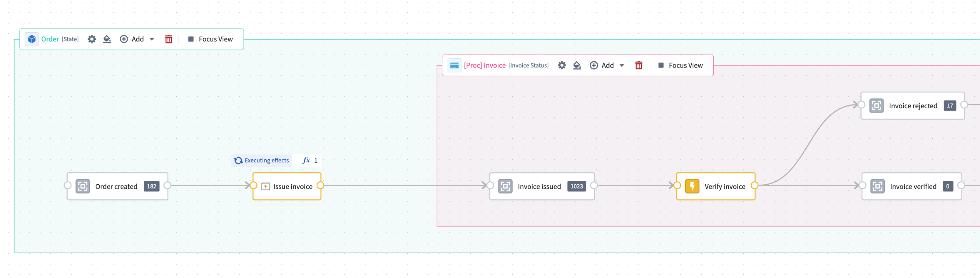Expand the Add dropdown arrow in Order toolbar

pos(152,39)
